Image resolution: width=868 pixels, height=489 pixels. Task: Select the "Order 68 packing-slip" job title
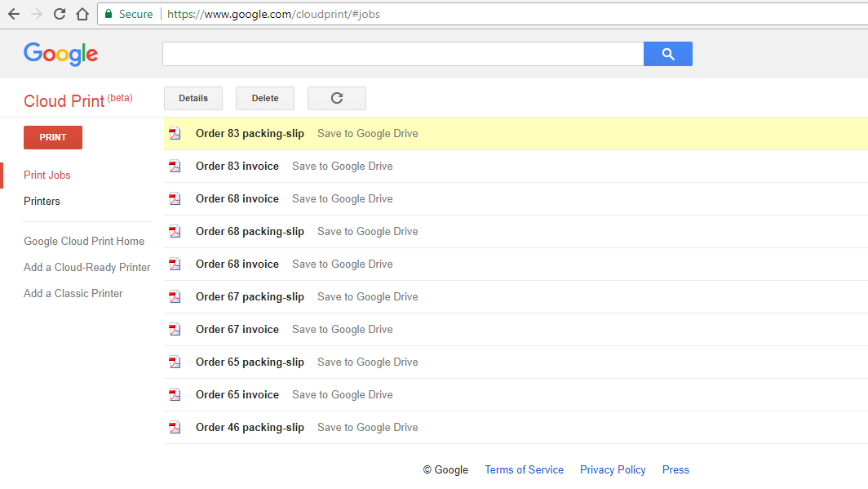click(x=250, y=232)
